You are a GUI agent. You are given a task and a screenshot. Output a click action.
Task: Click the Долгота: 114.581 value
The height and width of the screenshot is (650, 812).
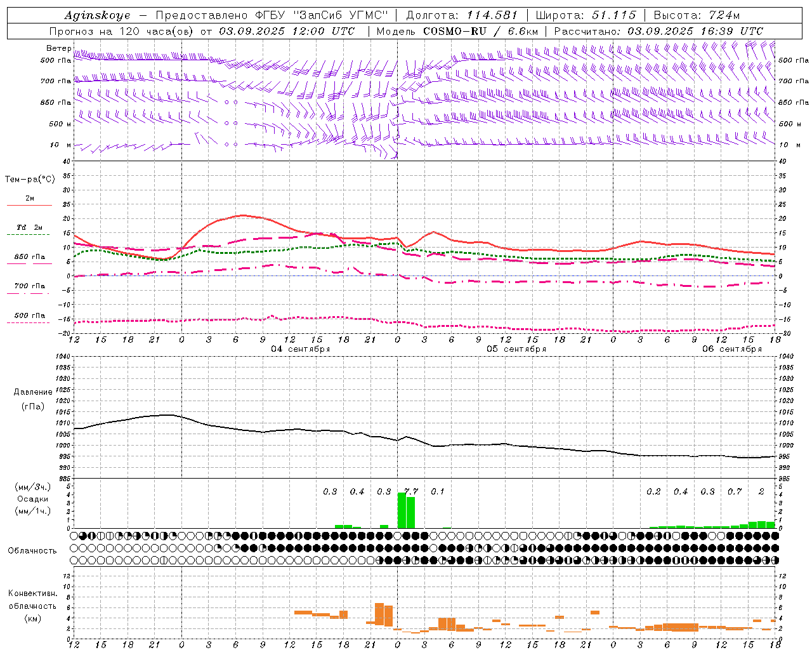click(x=462, y=15)
